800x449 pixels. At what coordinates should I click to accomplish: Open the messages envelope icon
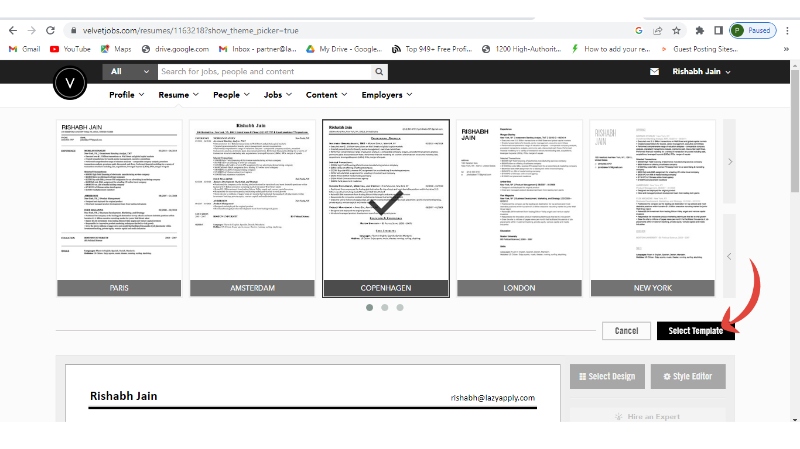point(655,72)
